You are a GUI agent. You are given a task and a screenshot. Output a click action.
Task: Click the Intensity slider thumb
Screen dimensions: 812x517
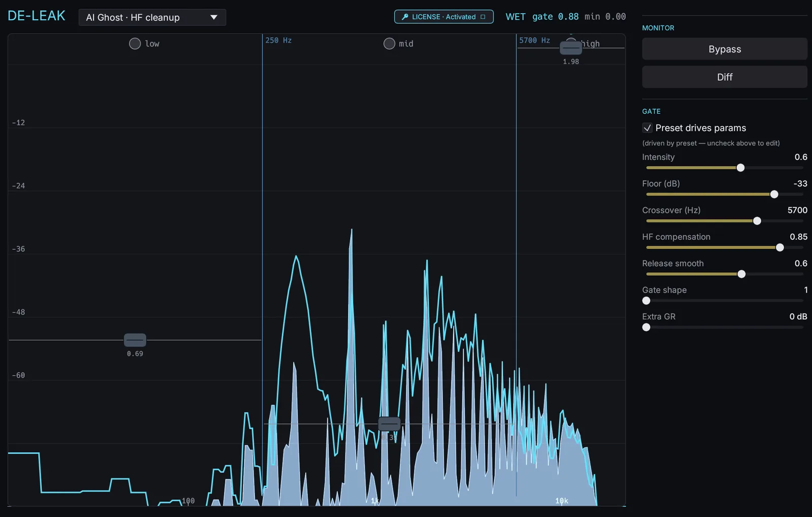(740, 168)
